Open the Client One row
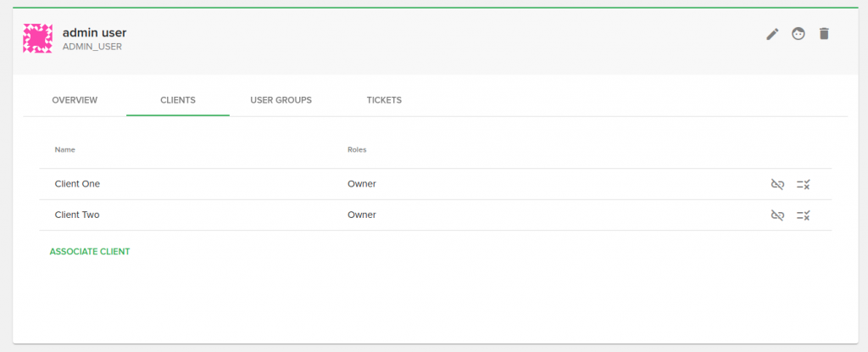Screen dimensions: 868x352 point(435,184)
